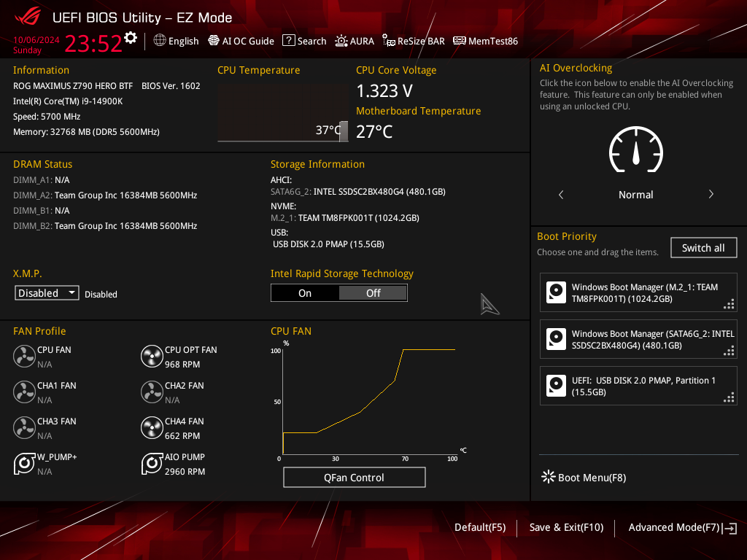Click the disk icon of the SATA6G_2 boot entry

click(556, 339)
